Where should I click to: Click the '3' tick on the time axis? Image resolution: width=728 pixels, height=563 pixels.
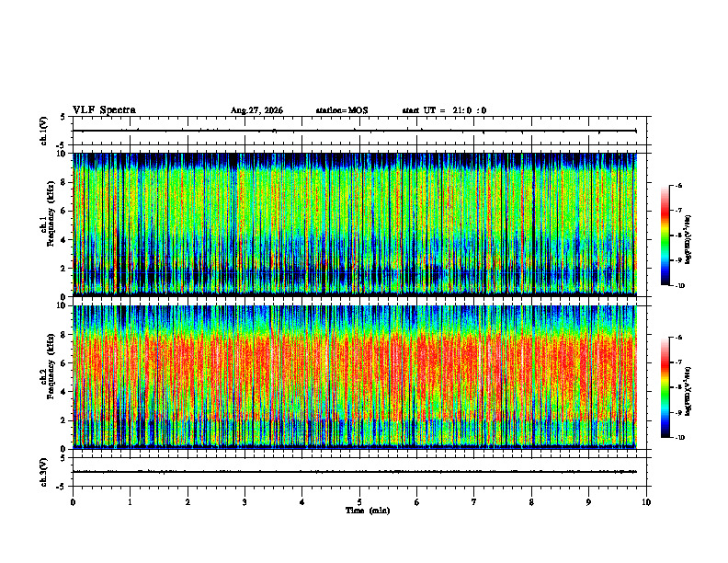click(x=245, y=502)
